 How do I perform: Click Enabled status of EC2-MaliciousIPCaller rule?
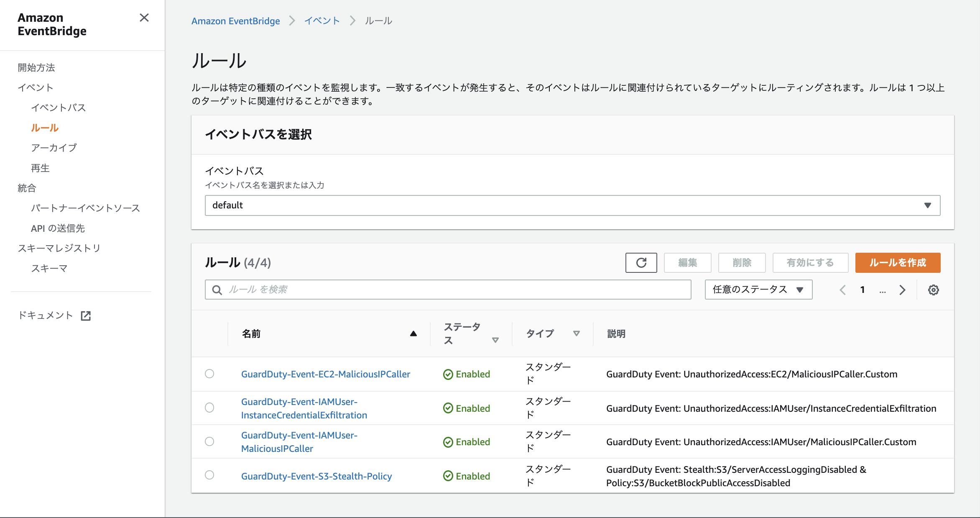tap(467, 374)
